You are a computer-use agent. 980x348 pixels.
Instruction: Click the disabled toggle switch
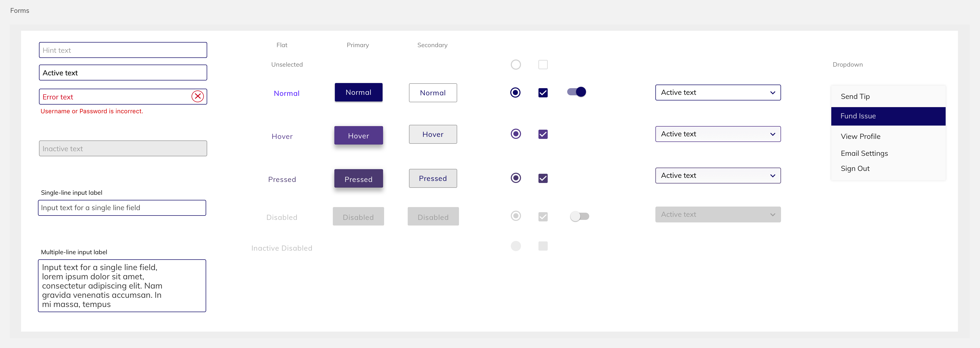tap(579, 216)
